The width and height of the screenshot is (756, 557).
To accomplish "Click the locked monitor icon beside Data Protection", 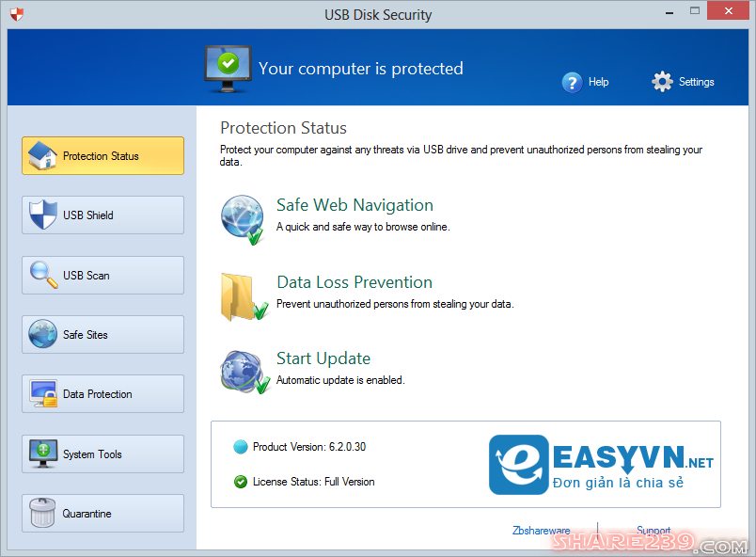I will (43, 393).
